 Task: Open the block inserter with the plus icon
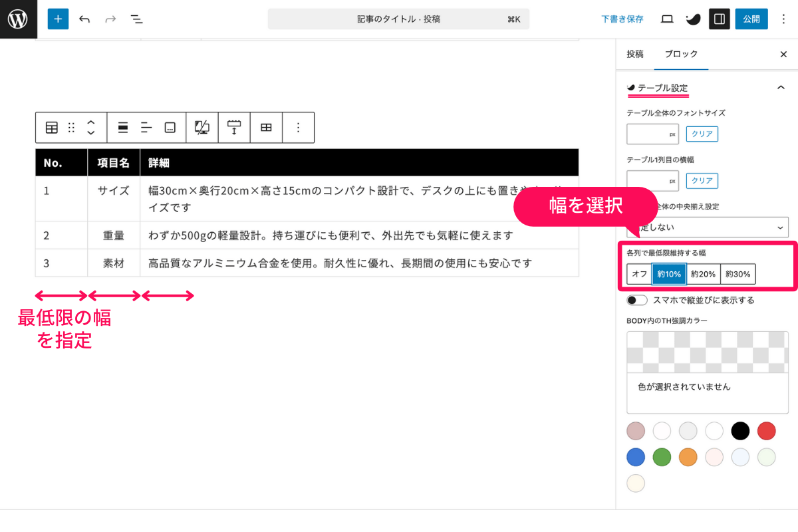click(x=57, y=19)
